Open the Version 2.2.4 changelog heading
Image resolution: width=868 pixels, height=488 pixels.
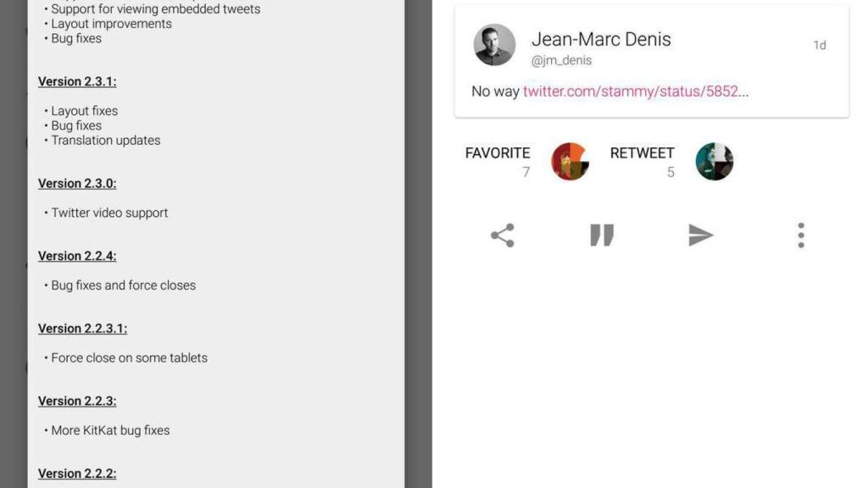[x=78, y=255]
